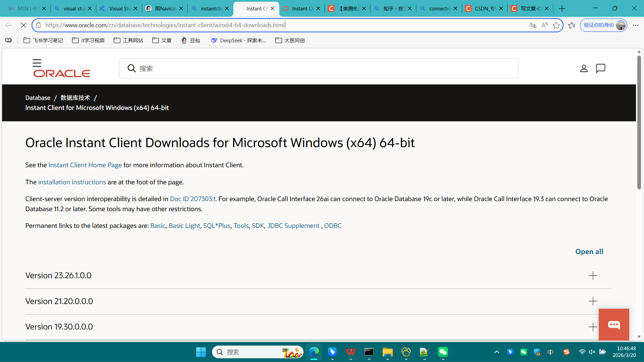Image resolution: width=644 pixels, height=362 pixels.
Task: Open the SQL*Plus package link
Action: 217,226
